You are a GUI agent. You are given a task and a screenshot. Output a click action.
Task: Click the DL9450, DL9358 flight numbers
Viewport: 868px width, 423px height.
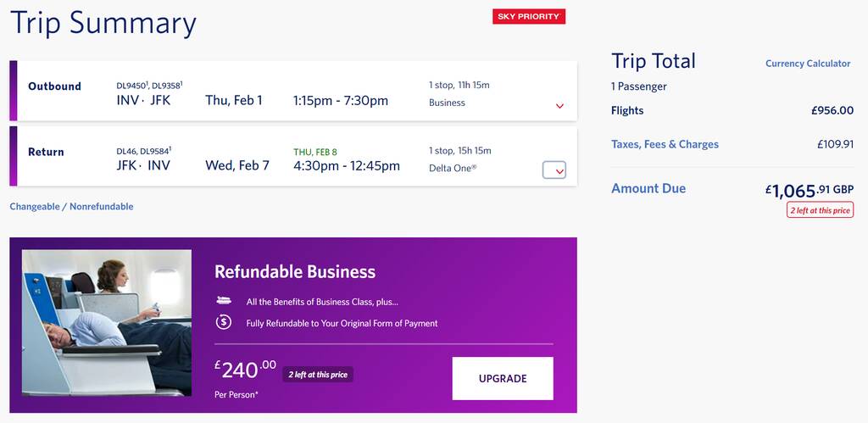[x=149, y=86]
